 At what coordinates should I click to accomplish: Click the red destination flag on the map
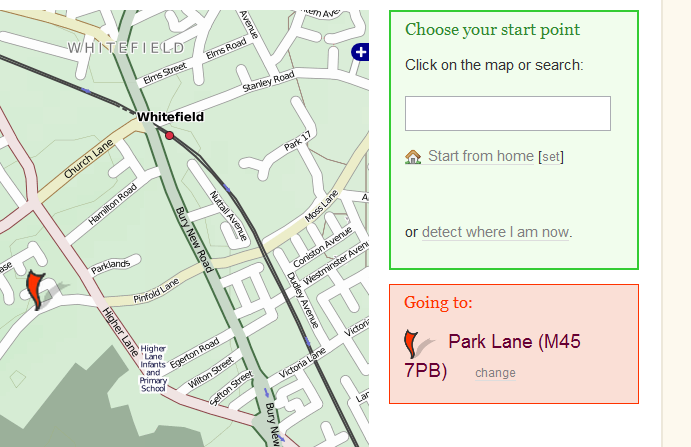(x=35, y=289)
